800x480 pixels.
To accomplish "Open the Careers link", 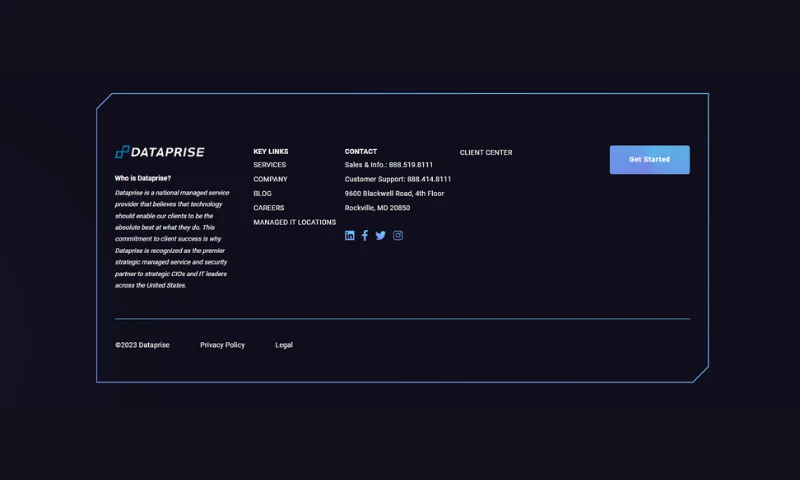I will [268, 208].
